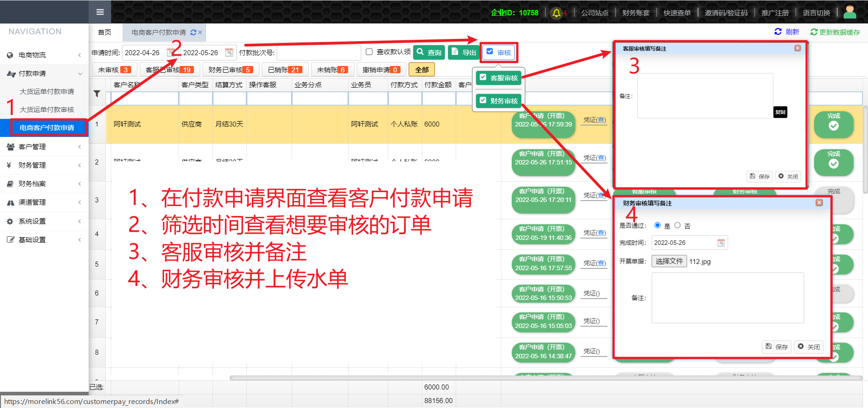Click the hamburger menu toggle icon
The image size is (868, 408).
click(x=100, y=12)
